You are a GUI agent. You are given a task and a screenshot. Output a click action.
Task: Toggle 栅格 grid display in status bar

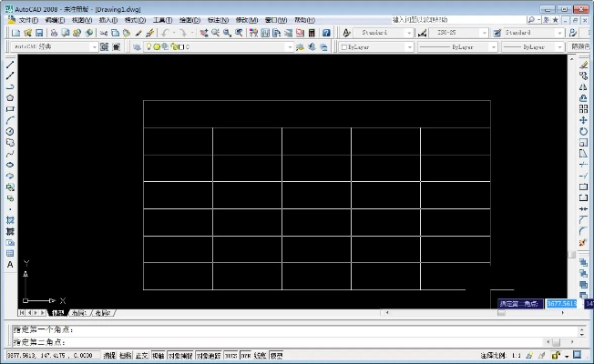point(126,355)
